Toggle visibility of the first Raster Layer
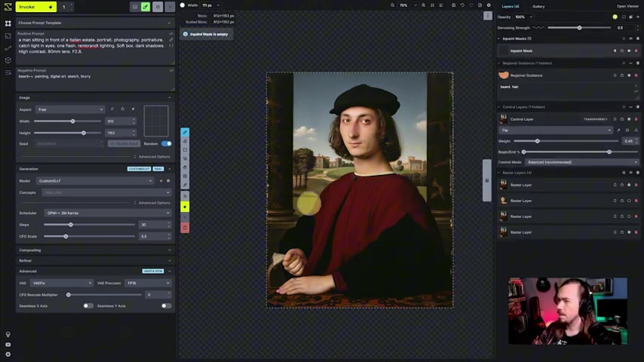Image resolution: width=644 pixels, height=362 pixels. [x=629, y=185]
